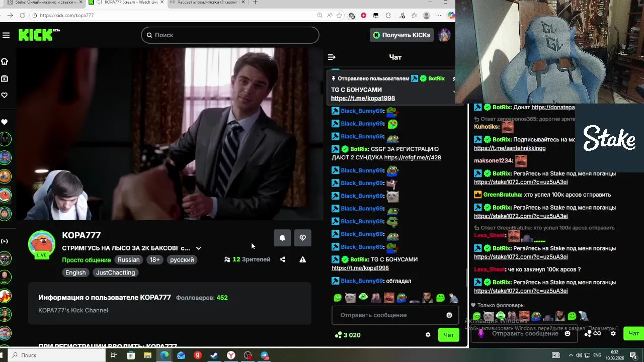644x362 pixels.
Task: Go to the KICK logo homepage
Action: pyautogui.click(x=39, y=35)
